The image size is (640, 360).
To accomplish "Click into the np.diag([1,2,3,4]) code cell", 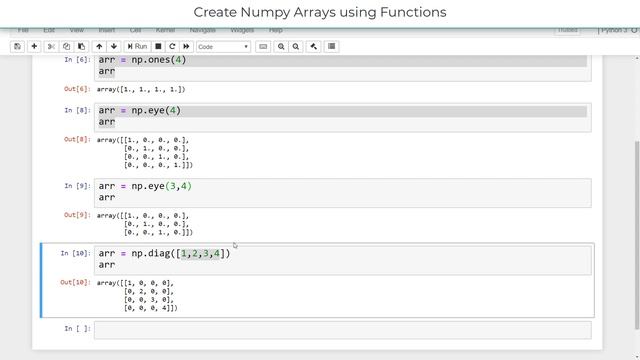I will point(342,260).
